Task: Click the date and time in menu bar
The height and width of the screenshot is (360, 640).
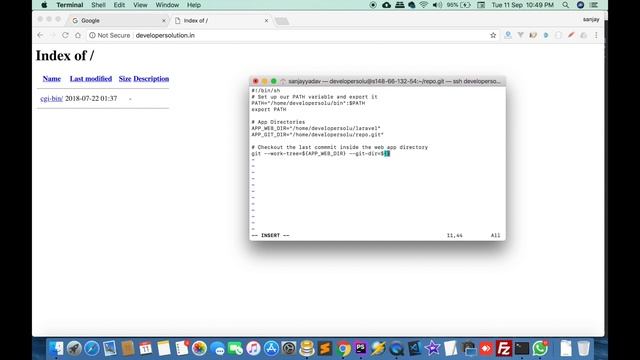Action: pyautogui.click(x=522, y=5)
